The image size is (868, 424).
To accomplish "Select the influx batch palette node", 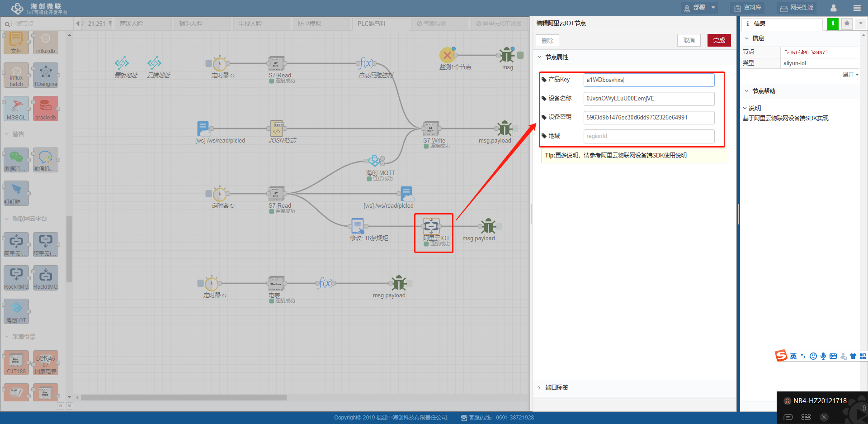I will (16, 75).
